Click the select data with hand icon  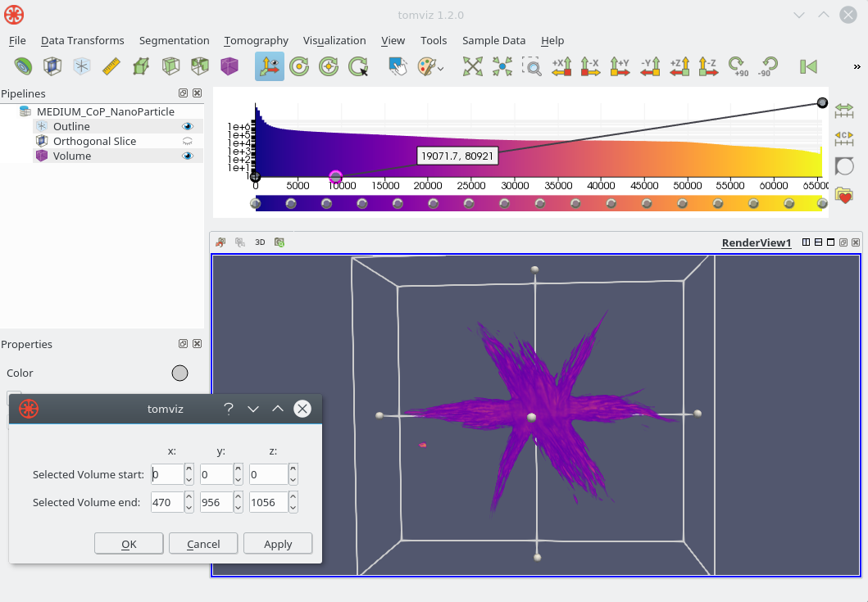398,66
